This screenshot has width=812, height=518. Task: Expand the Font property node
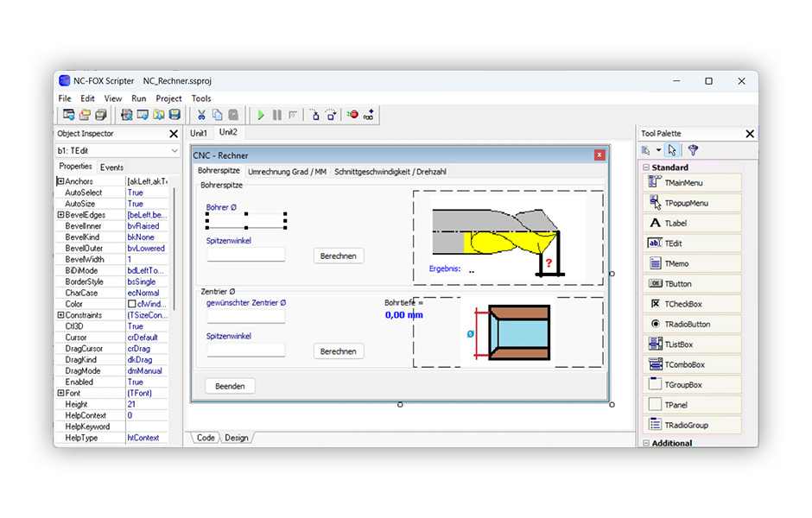(x=60, y=393)
